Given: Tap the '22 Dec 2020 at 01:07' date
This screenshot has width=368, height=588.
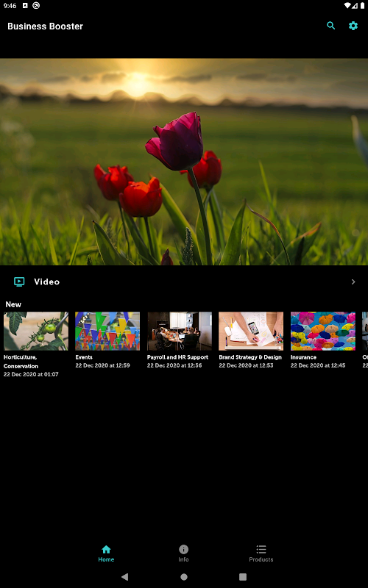Looking at the screenshot, I should pos(31,374).
